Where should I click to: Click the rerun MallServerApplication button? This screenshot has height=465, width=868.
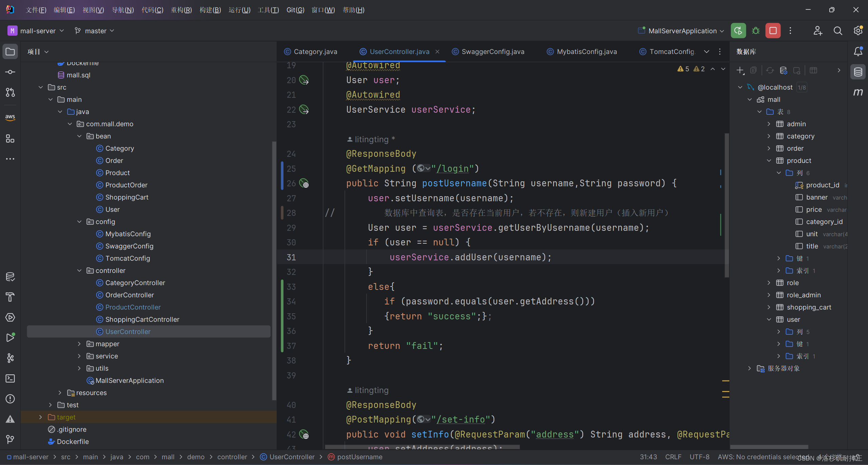tap(738, 31)
